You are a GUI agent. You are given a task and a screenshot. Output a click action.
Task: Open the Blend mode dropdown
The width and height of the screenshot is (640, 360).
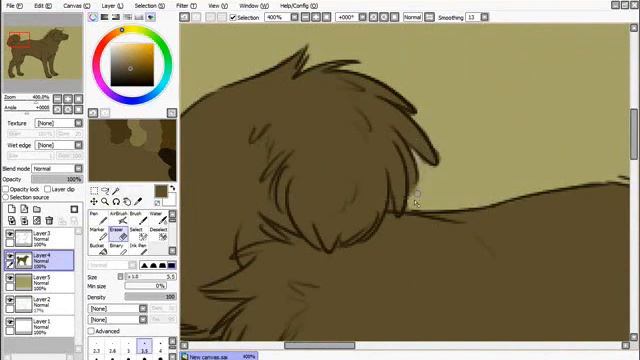[57, 169]
